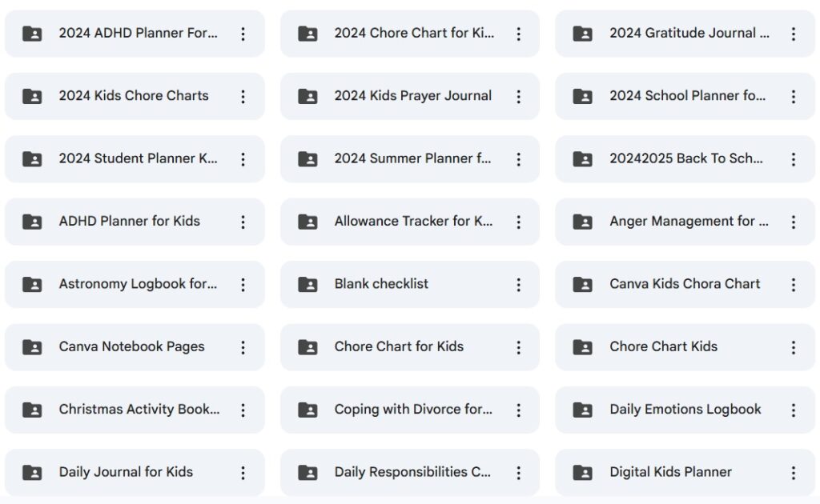820x504 pixels.
Task: Click shared folder icon beside Digital Kids Planner
Action: pyautogui.click(x=583, y=472)
